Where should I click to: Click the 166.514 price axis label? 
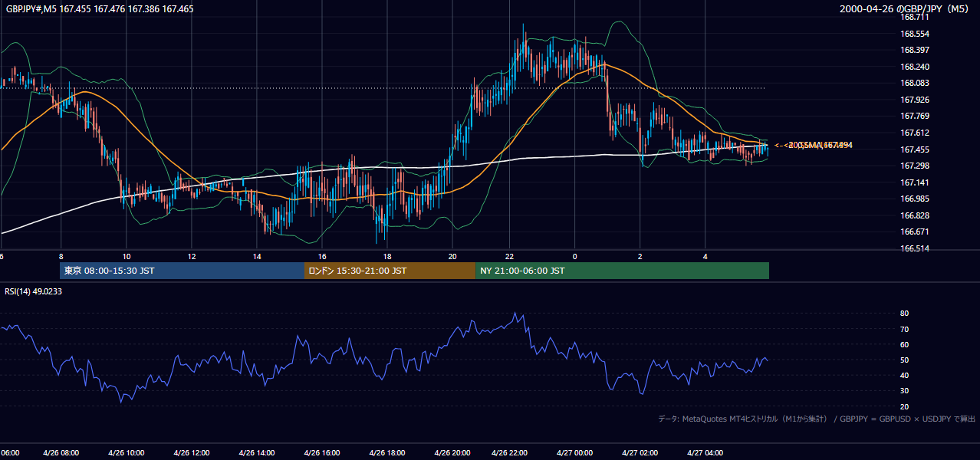click(x=914, y=248)
